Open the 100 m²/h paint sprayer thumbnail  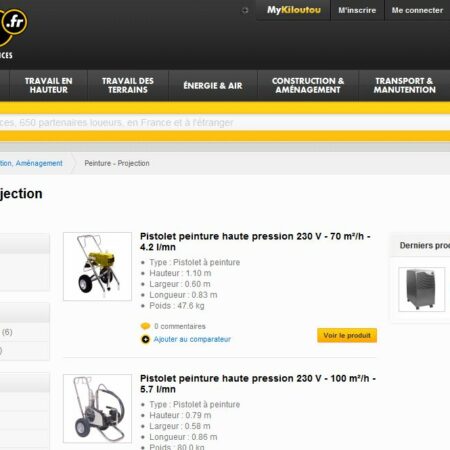(97, 408)
